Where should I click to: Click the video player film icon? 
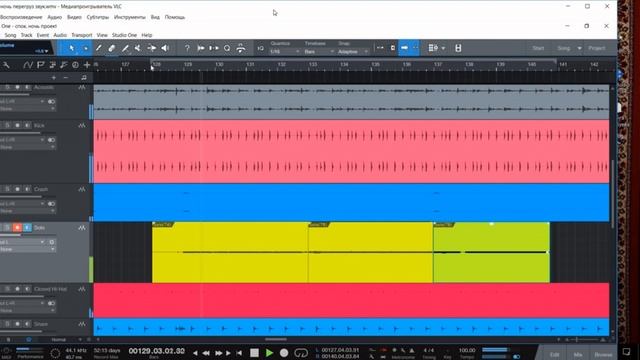click(x=458, y=48)
